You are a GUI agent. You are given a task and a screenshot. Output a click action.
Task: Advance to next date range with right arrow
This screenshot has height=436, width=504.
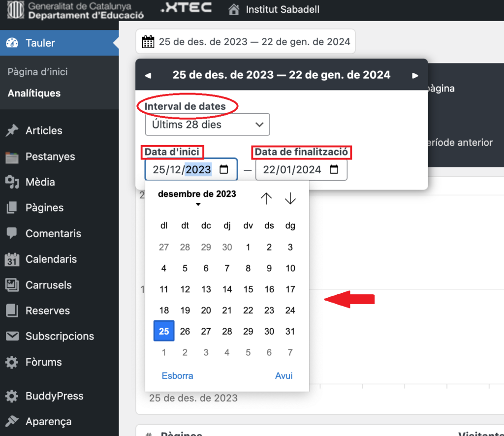[x=415, y=75]
